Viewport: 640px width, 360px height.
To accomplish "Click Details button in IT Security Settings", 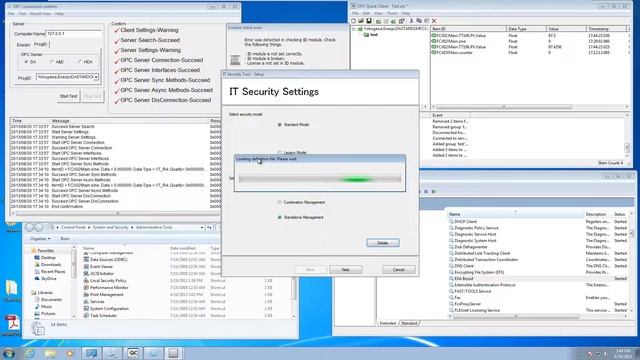I will 382,243.
